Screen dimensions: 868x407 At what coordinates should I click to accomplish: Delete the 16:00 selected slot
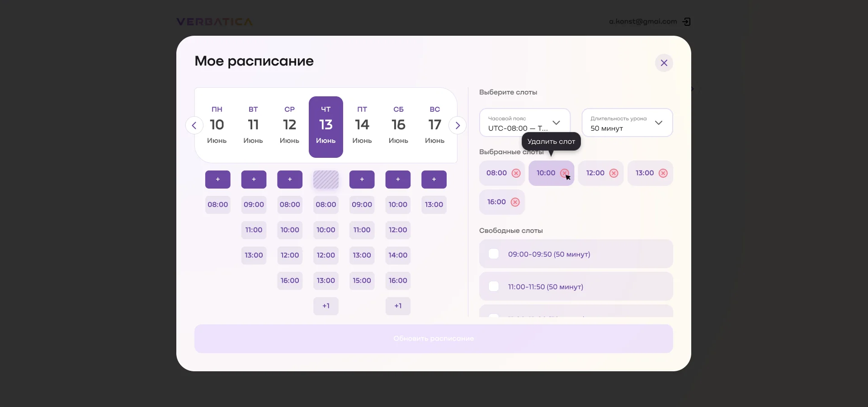515,202
